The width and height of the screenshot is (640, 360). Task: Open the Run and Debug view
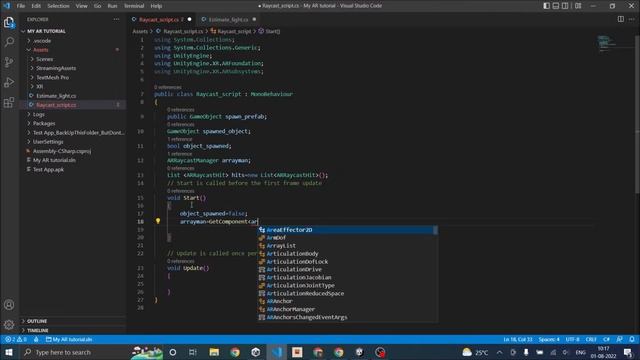coord(9,82)
